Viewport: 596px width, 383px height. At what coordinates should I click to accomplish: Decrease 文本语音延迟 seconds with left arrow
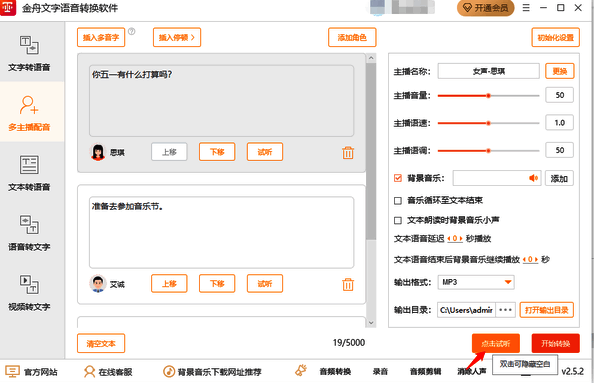449,239
